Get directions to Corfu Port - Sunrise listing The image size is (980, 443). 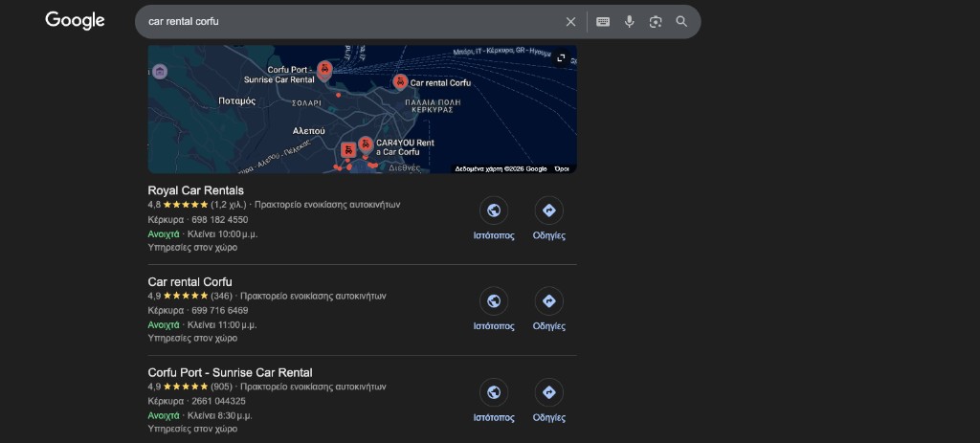(548, 392)
